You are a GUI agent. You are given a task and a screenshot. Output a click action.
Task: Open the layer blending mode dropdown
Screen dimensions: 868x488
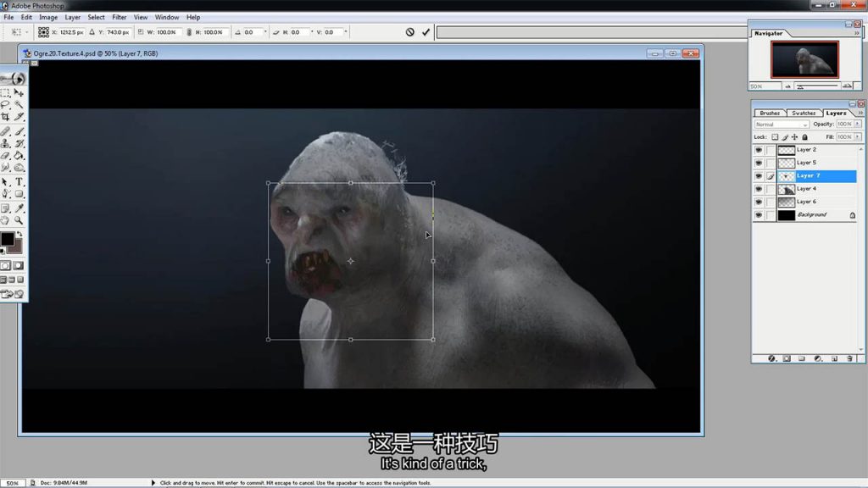tap(782, 125)
